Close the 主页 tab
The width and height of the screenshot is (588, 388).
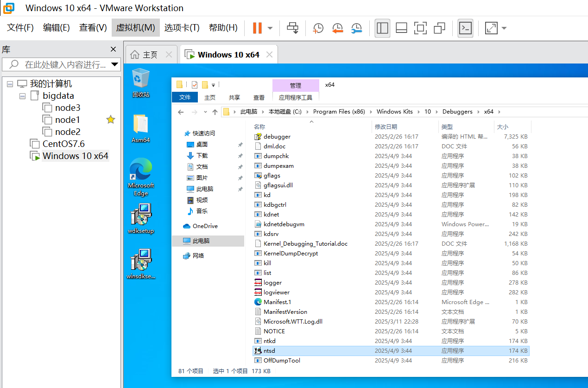click(169, 55)
